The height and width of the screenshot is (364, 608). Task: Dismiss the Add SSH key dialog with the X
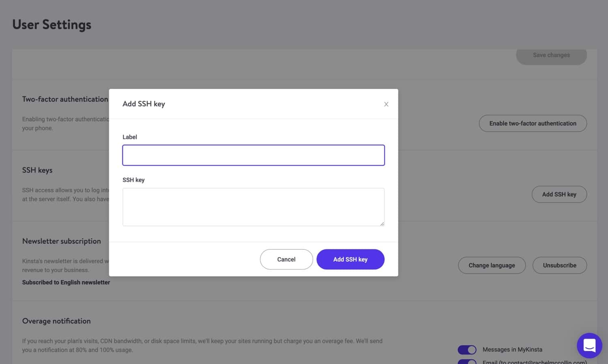pyautogui.click(x=386, y=104)
